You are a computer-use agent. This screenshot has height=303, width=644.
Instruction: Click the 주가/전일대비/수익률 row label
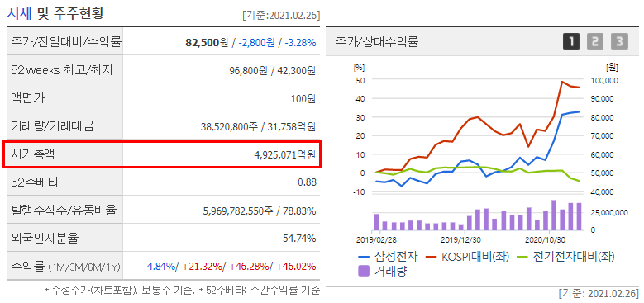[66, 41]
